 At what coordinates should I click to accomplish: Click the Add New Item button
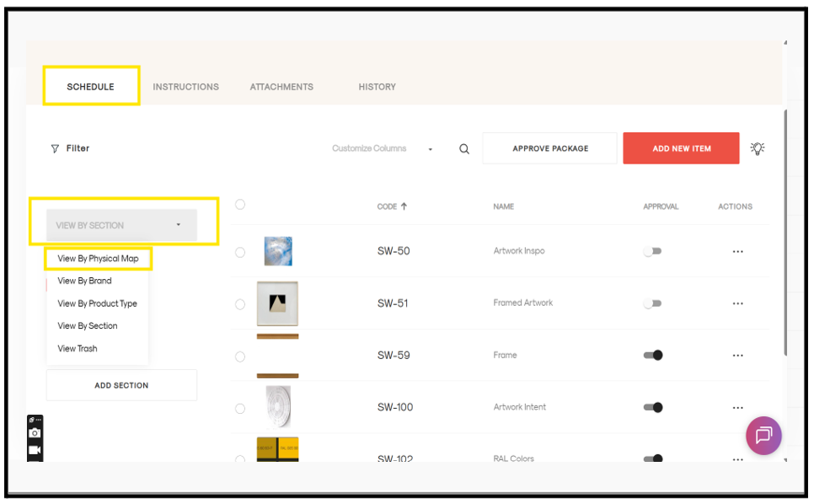[681, 148]
